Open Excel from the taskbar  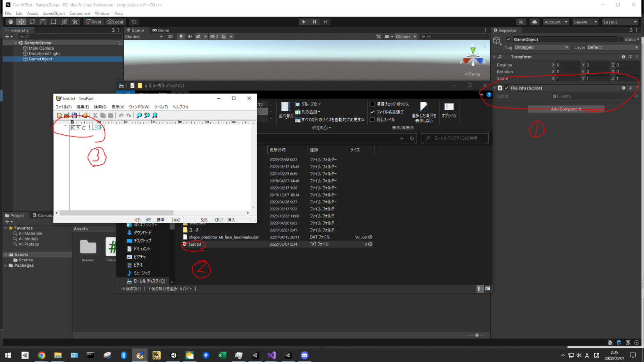[222, 355]
